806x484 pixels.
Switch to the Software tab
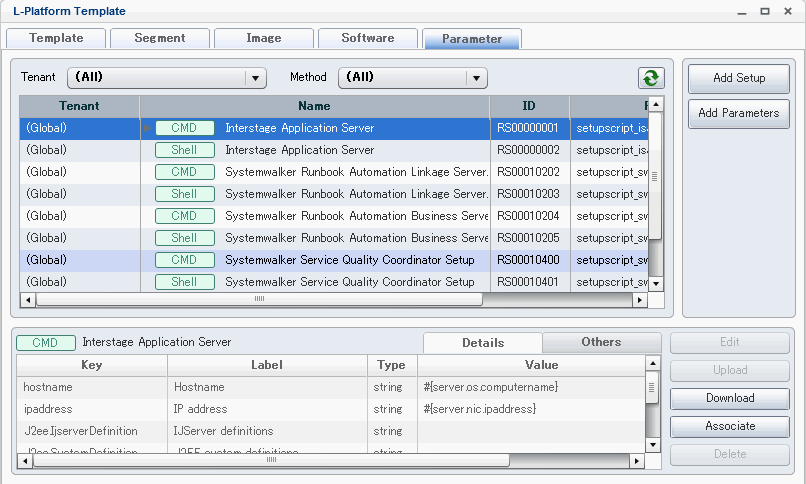368,39
